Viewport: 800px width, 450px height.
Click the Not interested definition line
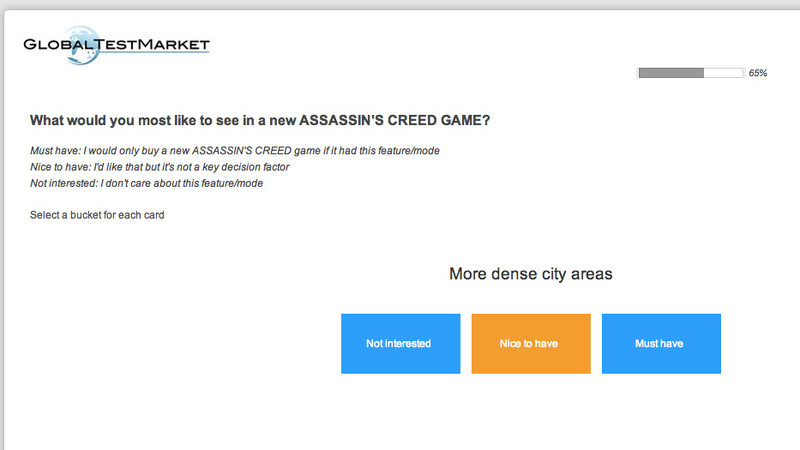click(x=146, y=183)
